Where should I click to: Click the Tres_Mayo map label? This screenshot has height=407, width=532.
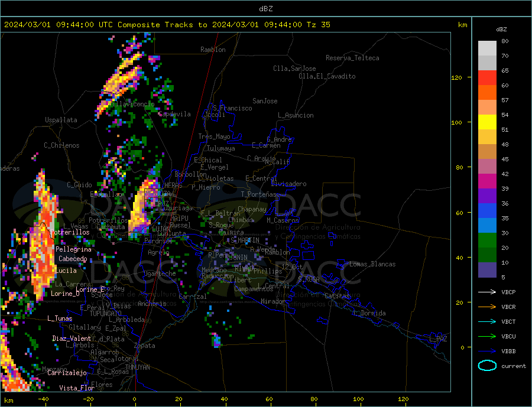pos(214,136)
